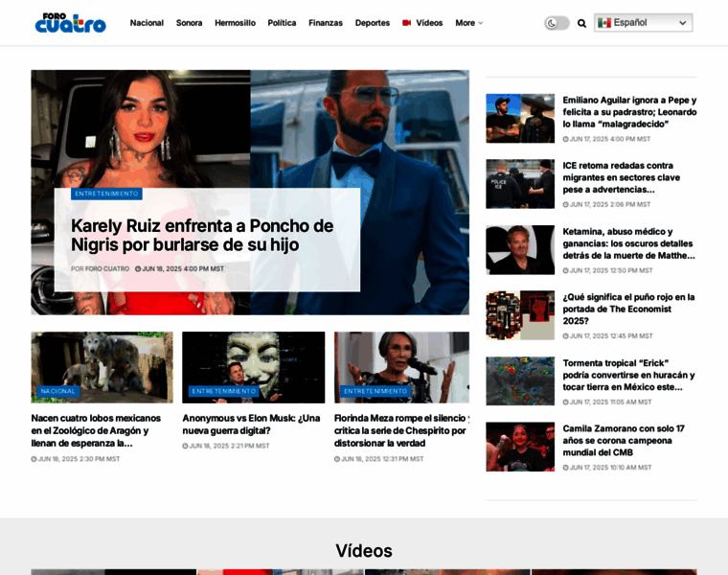Click JUN 18, 2025 2:21 PM timestamp

[x=226, y=446]
